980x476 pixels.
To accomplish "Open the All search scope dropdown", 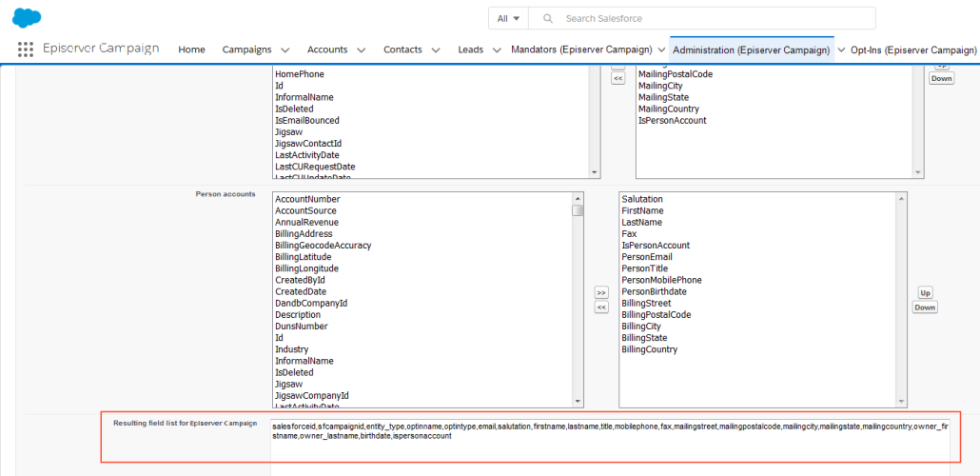I will (x=508, y=19).
